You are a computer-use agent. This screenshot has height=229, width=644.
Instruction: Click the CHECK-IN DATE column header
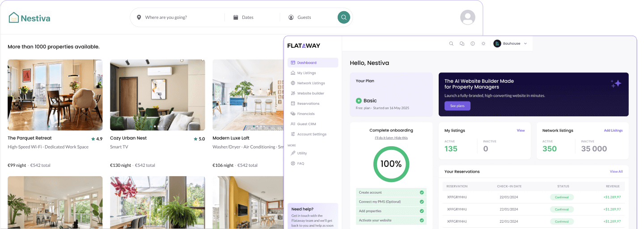pyautogui.click(x=509, y=186)
